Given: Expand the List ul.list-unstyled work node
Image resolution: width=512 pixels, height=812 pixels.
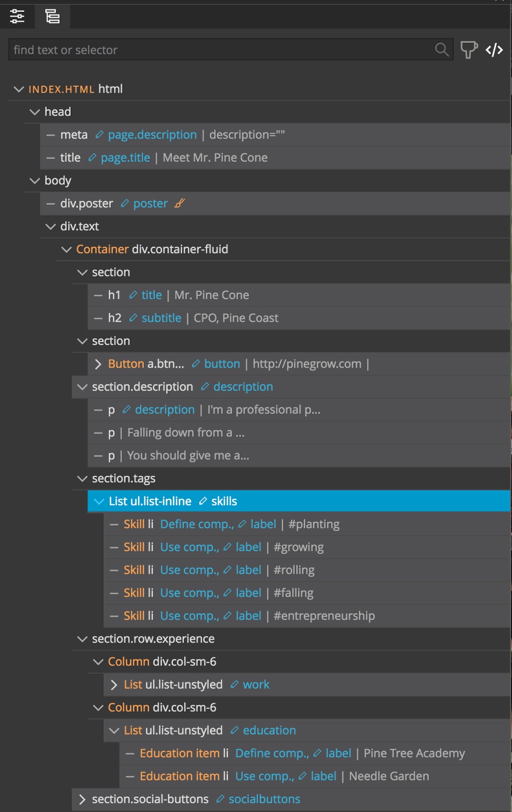Looking at the screenshot, I should click(x=114, y=685).
